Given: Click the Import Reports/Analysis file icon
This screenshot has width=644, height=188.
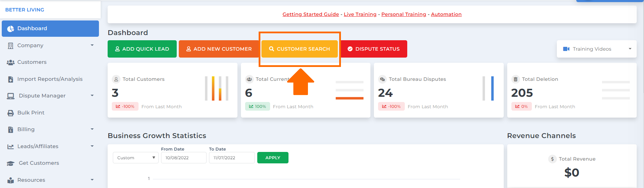Looking at the screenshot, I should (10, 79).
